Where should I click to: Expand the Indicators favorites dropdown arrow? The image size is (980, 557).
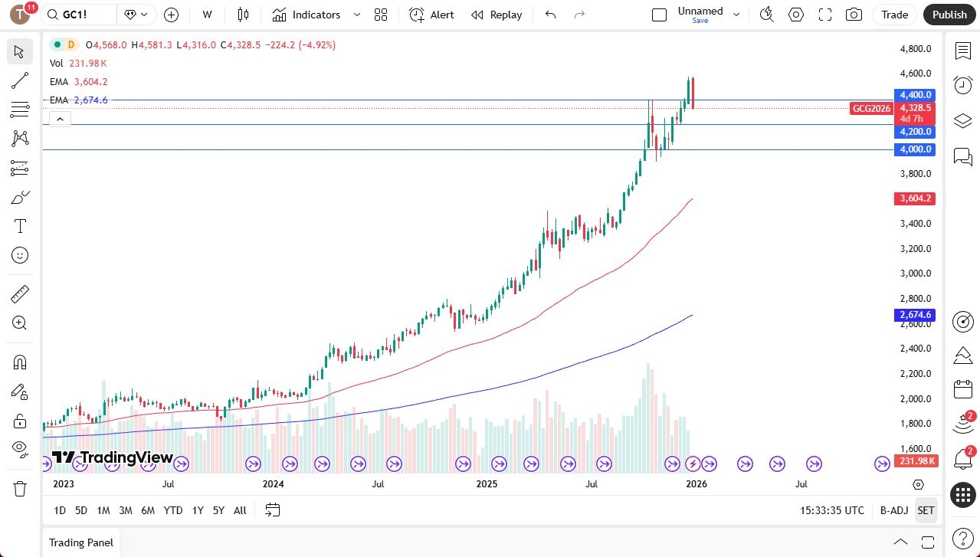click(357, 15)
